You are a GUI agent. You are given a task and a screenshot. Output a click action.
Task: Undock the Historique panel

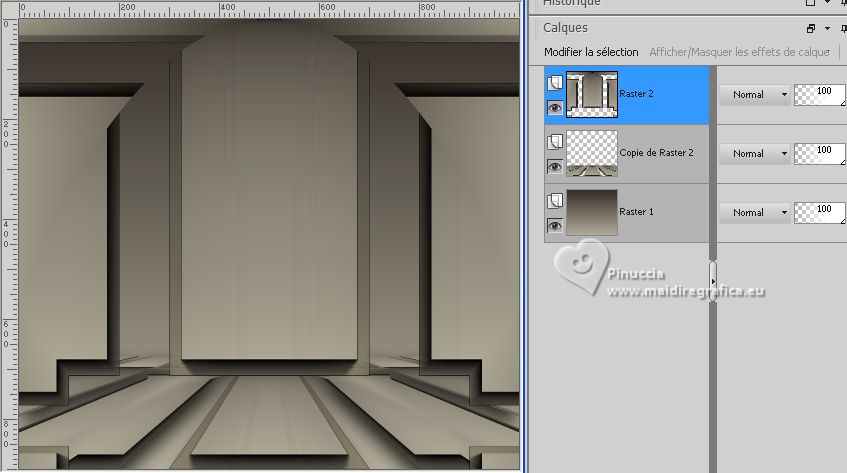tap(810, 3)
